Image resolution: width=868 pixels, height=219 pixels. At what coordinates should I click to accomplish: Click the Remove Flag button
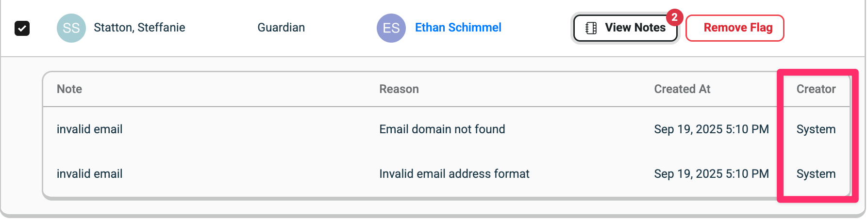click(x=734, y=28)
